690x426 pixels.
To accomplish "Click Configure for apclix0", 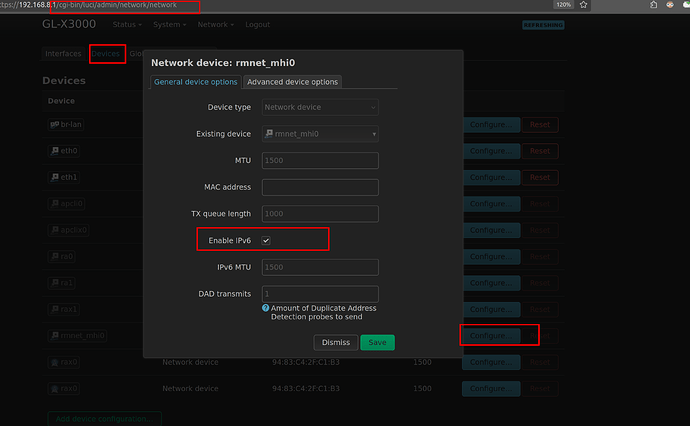I will (x=491, y=230).
